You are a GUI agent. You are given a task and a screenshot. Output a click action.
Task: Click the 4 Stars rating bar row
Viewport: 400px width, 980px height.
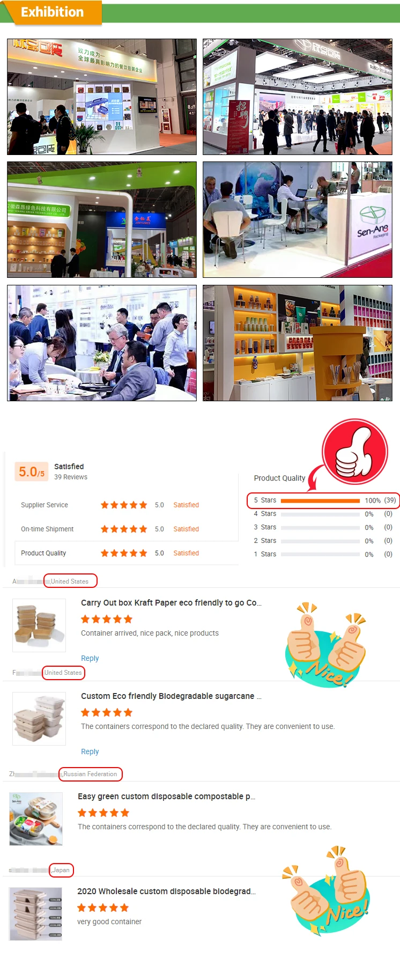tap(323, 514)
